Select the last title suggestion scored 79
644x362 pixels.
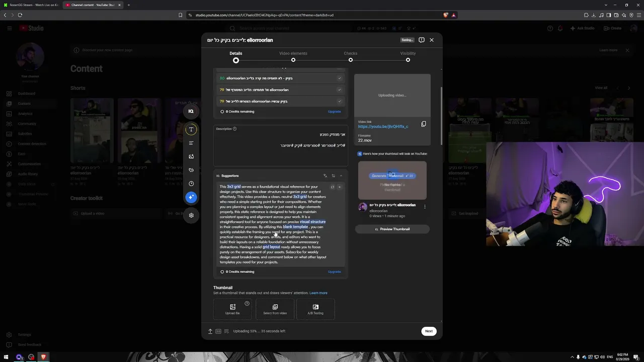click(x=281, y=102)
